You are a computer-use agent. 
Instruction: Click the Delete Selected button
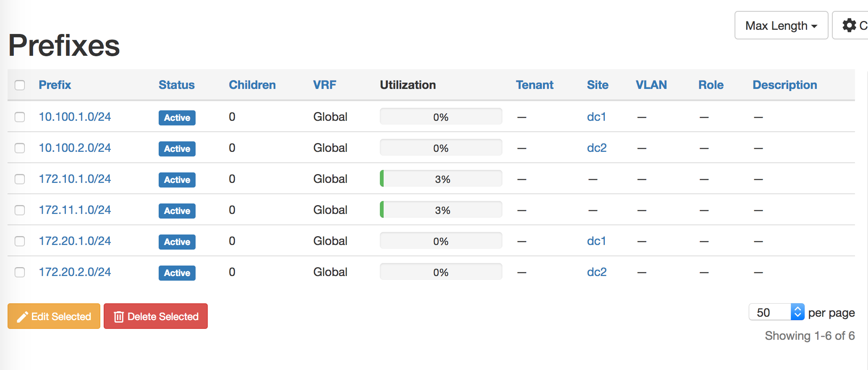156,316
